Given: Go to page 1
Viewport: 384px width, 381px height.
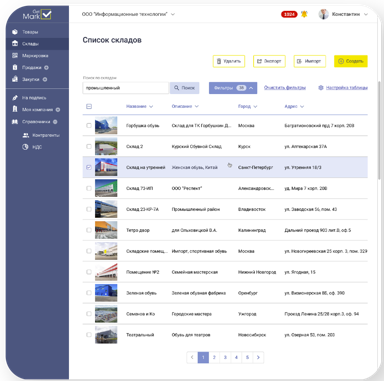Looking at the screenshot, I should point(203,357).
